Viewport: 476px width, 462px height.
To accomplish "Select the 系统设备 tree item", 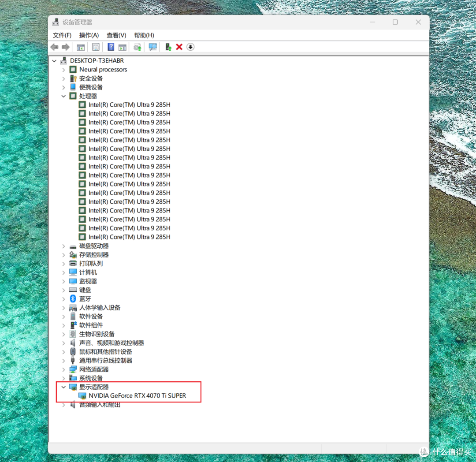I will pos(91,378).
